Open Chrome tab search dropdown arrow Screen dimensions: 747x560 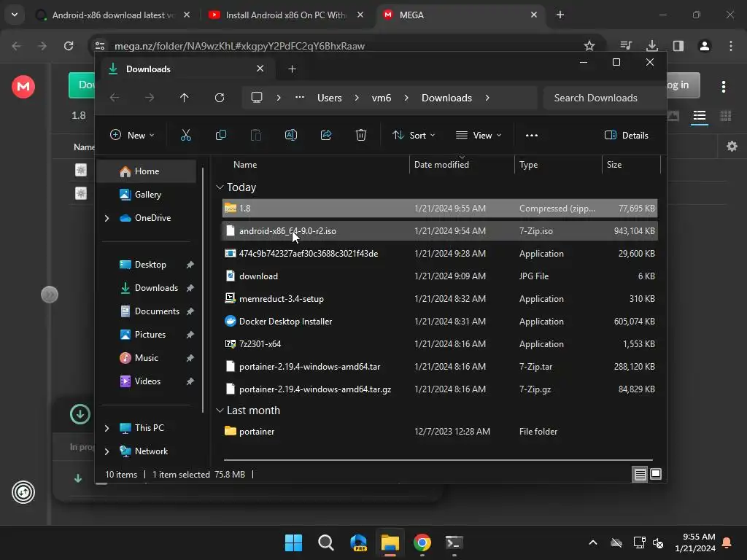tap(15, 15)
